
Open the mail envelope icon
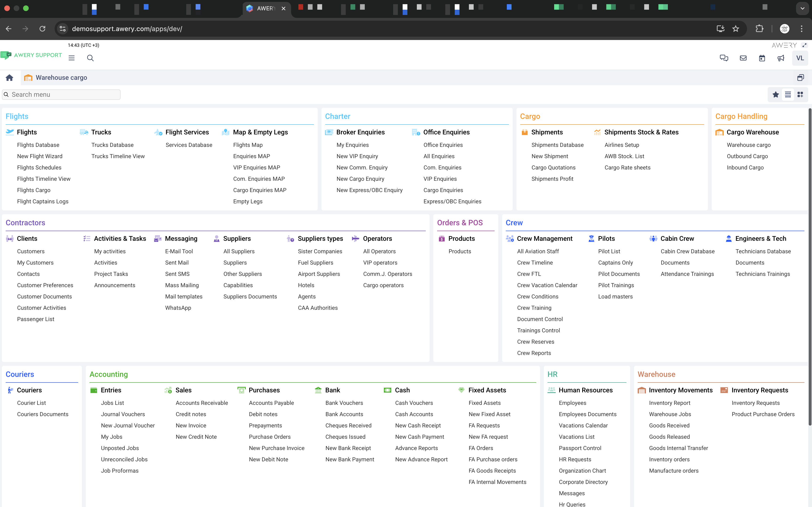tap(743, 58)
